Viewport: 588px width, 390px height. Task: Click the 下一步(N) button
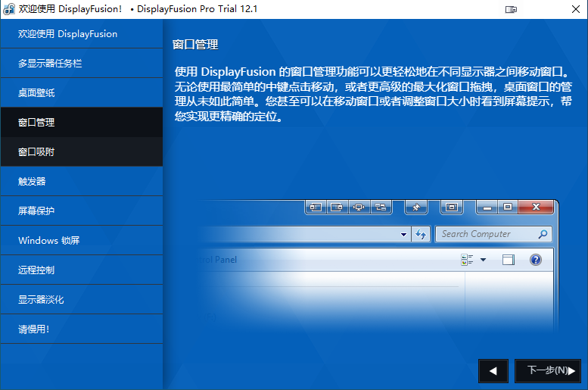[548, 371]
